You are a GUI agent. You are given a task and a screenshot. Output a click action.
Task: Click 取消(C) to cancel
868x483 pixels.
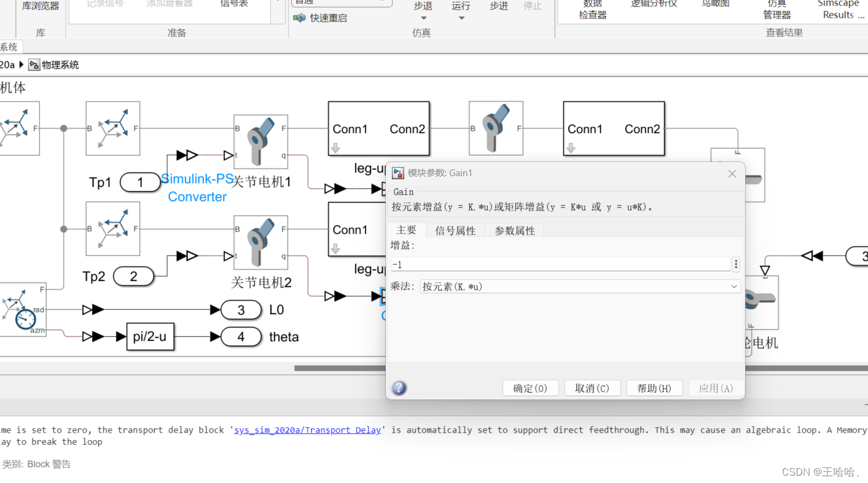click(x=592, y=388)
